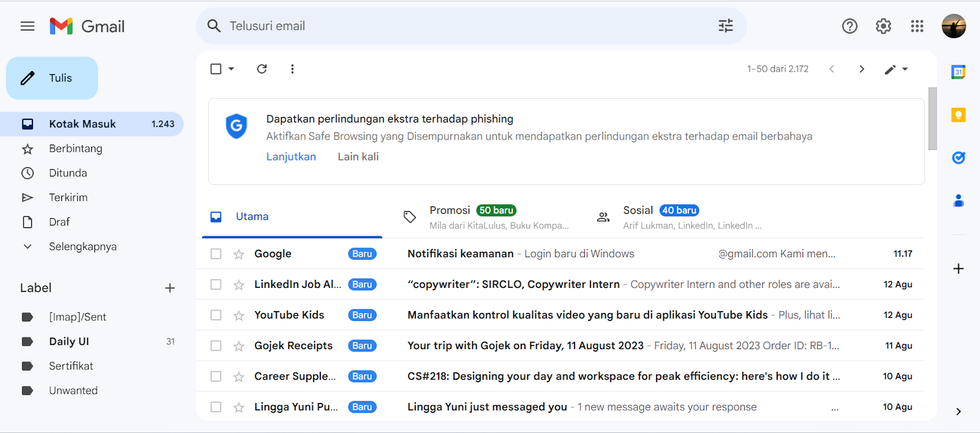Open Settings gear icon
Viewport: 980px width, 433px height.
click(x=883, y=26)
